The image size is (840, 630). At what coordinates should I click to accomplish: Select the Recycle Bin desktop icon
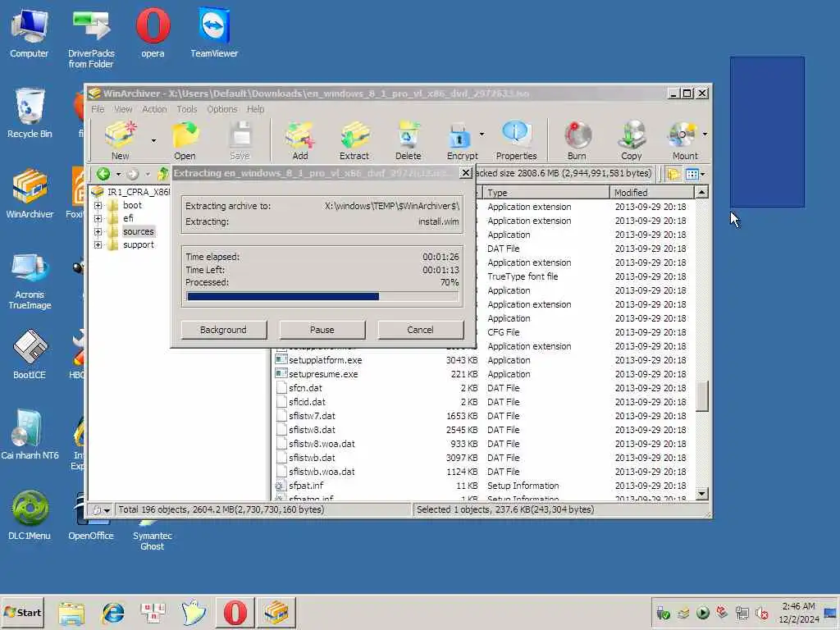[x=30, y=113]
